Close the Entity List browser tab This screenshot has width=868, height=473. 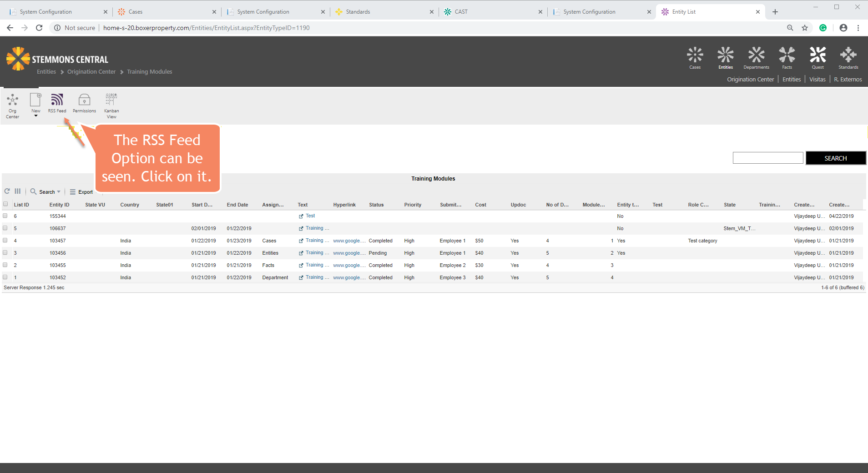tap(757, 12)
